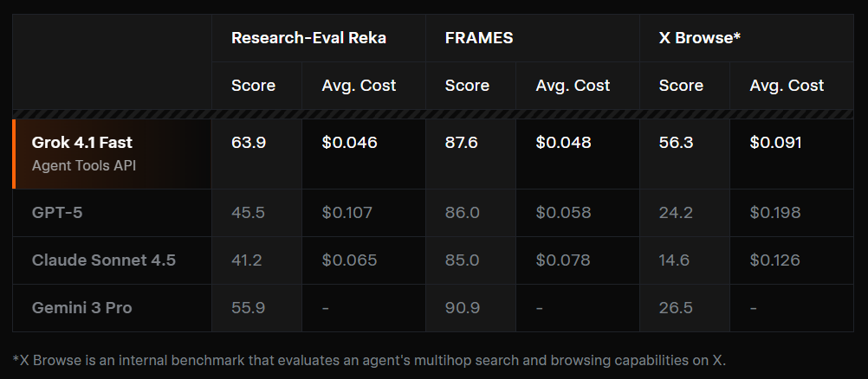Select the Gemini 3 Pro row label
Viewport: 868px width, 379px height.
coord(82,308)
